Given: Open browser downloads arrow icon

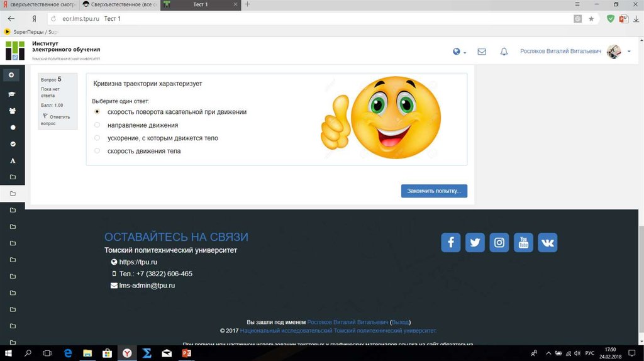Looking at the screenshot, I should [636, 18].
